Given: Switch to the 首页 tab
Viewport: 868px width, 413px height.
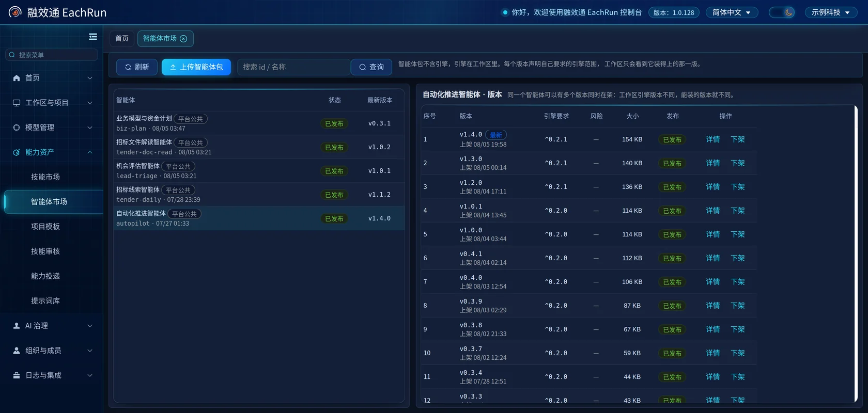Looking at the screenshot, I should coord(122,39).
